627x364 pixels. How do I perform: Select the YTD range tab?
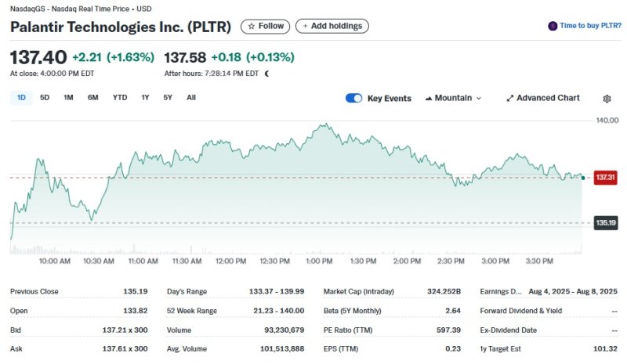[119, 98]
